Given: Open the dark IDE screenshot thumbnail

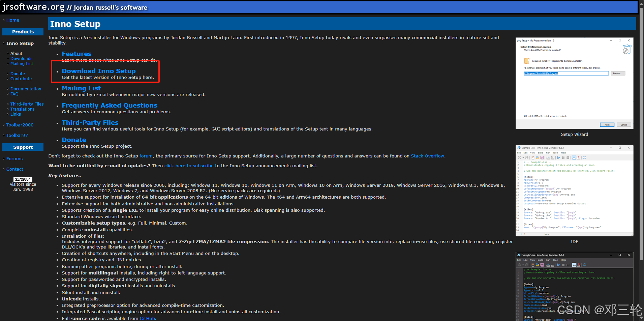Looking at the screenshot, I should point(575,287).
